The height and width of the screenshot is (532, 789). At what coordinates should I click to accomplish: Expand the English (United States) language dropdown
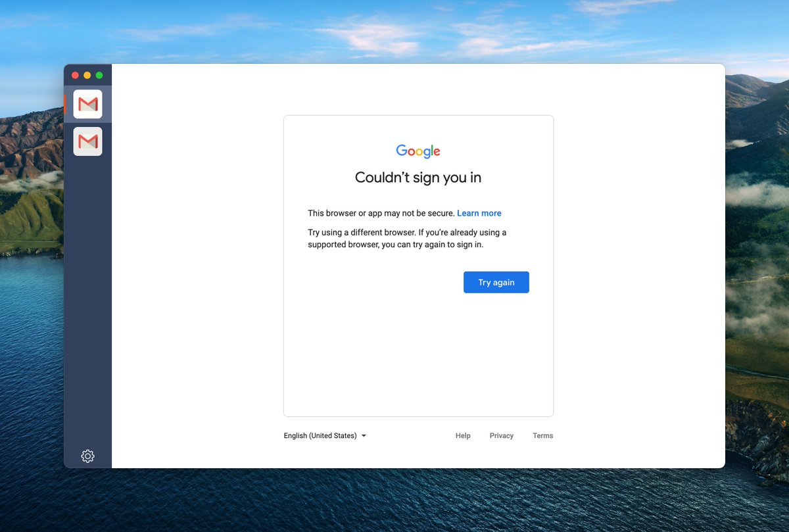tap(325, 435)
